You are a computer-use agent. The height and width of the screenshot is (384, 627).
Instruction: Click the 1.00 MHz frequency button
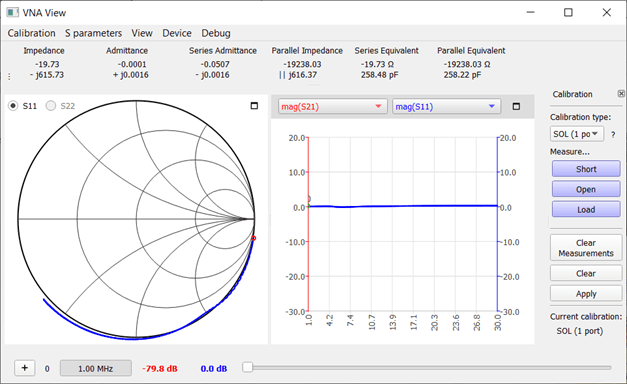pyautogui.click(x=96, y=368)
